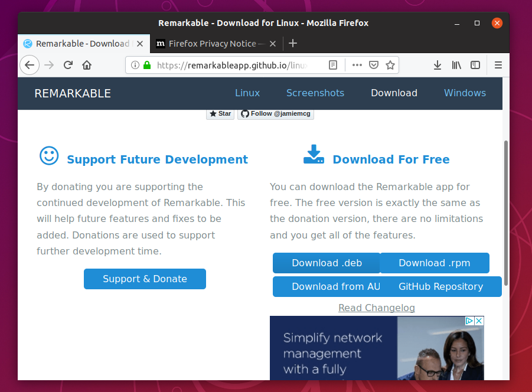Switch to the Firefox Privacy Notice tab
The width and height of the screenshot is (532, 392).
tap(217, 44)
